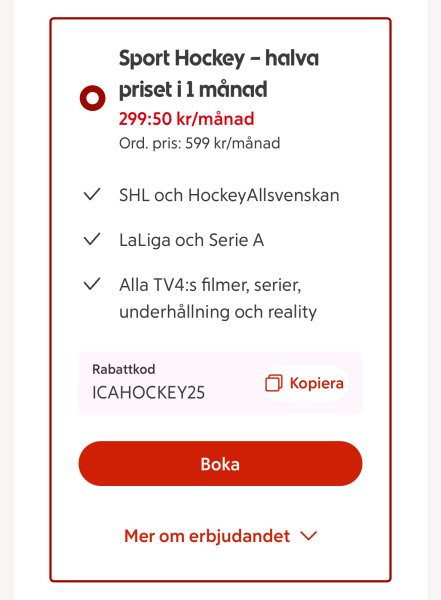Screen dimensions: 441x600
Task: Click the checkmark beside LaLiga och Serie A
Action: pos(92,239)
